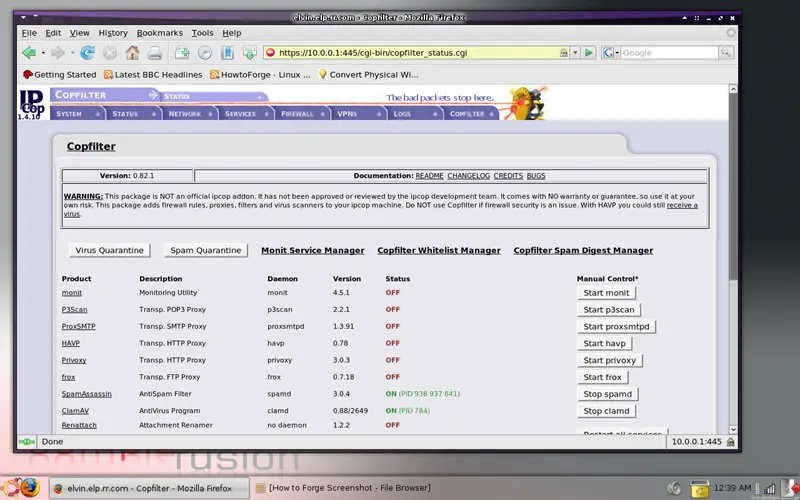800x500 pixels.
Task: Click the padlock icon inside address bar
Action: pyautogui.click(x=564, y=53)
